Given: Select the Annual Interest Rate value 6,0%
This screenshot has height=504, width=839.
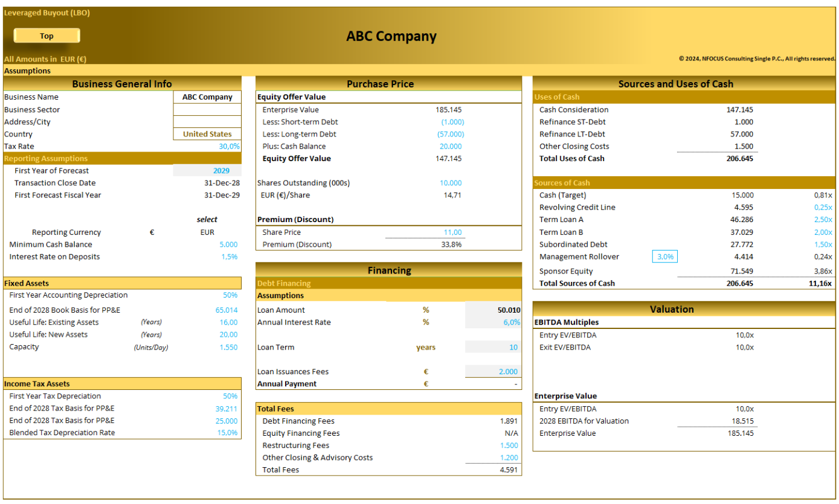Looking at the screenshot, I should pyautogui.click(x=493, y=322).
